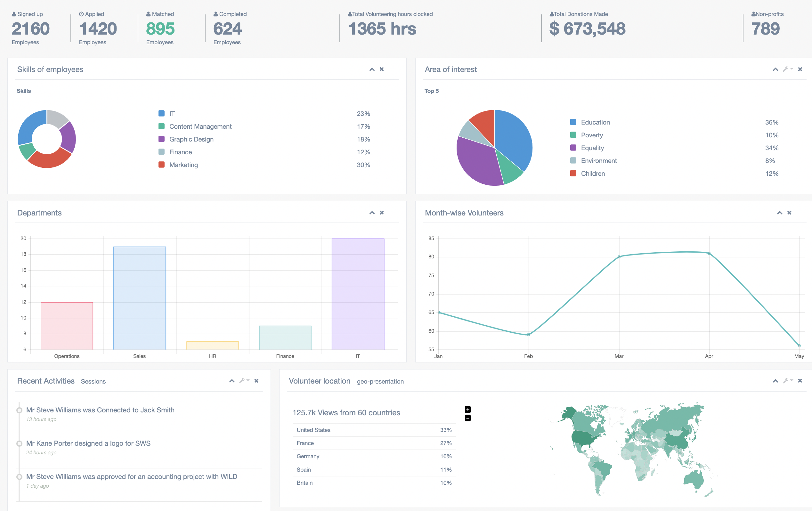Image resolution: width=812 pixels, height=511 pixels.
Task: Open activity about accounting project with WILD
Action: coord(132,476)
